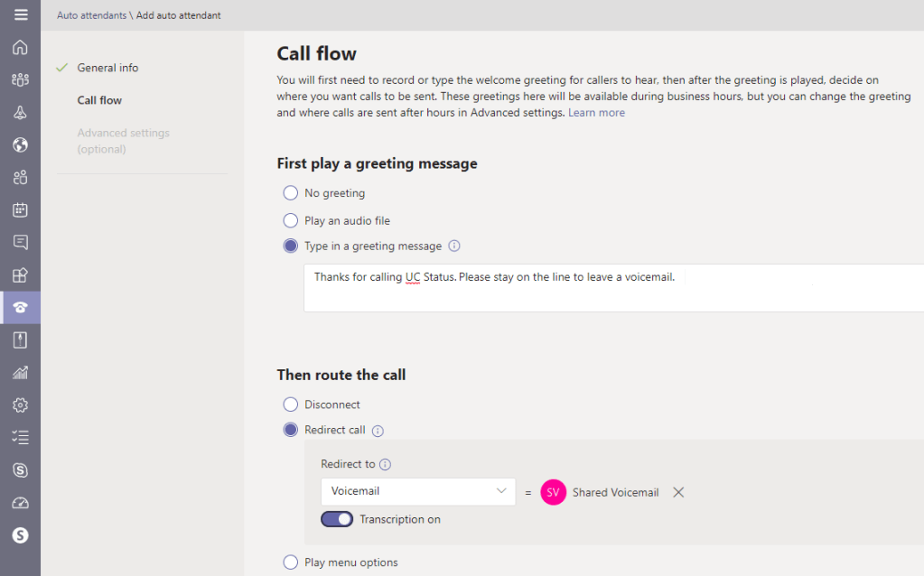Click the Users icon in the sidebar
The width and height of the screenshot is (924, 576).
[x=20, y=177]
